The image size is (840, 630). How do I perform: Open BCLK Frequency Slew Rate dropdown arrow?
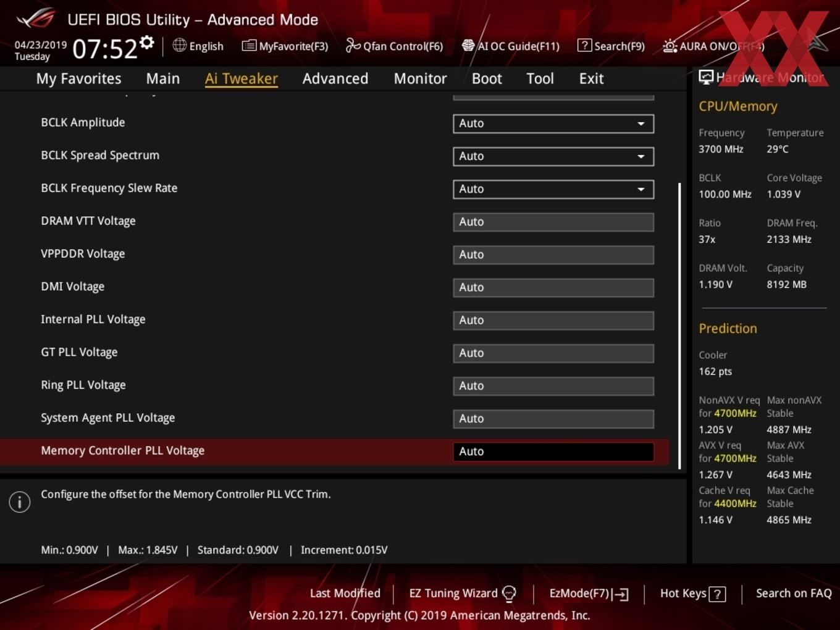click(x=641, y=189)
